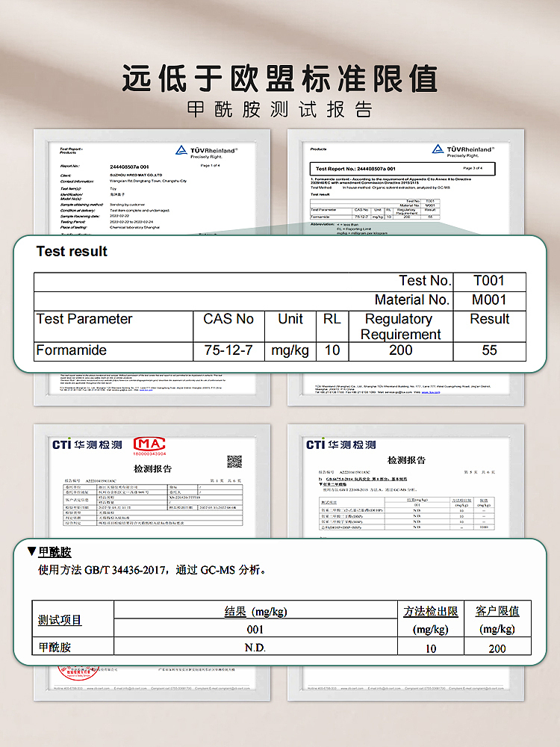Screen dimensions: 560x747
Task: Click the subtitle 甲酰胺测试报告
Action: pos(279,110)
